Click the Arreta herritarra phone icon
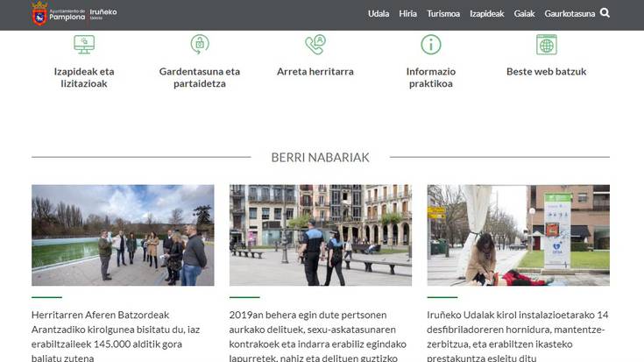The width and height of the screenshot is (644, 362). point(315,45)
